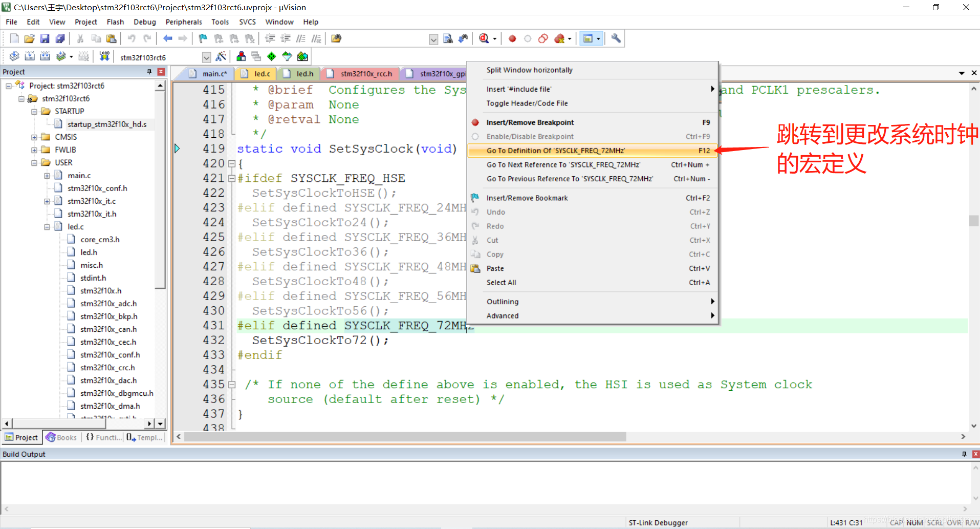Collapse the STARTUP folder in project tree
The image size is (980, 529).
34,111
